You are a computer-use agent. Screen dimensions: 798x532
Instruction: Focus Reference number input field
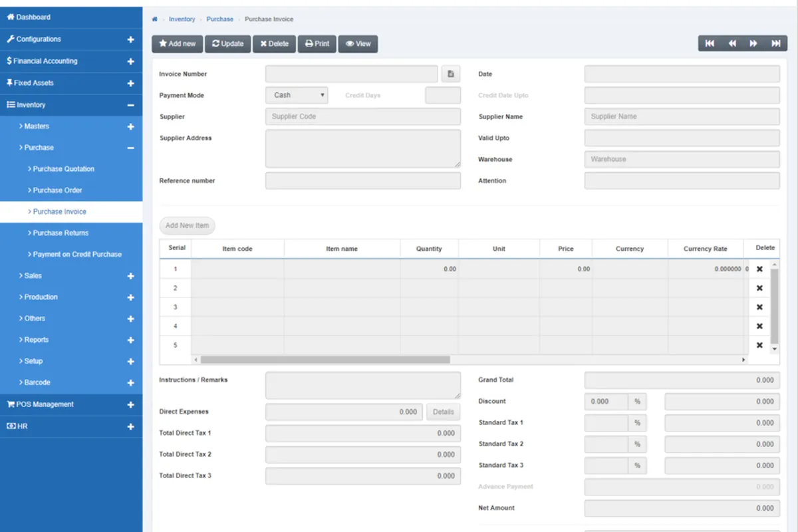363,181
